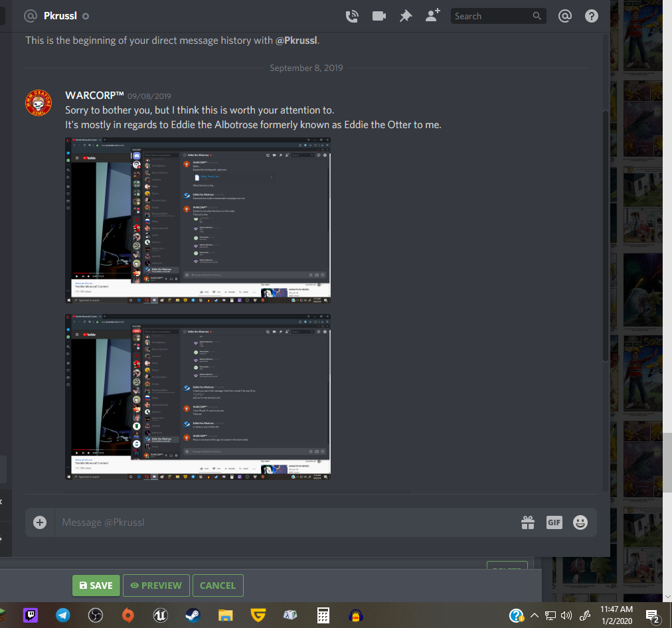Click the WARCORP™ username
The height and width of the screenshot is (628, 672).
click(x=94, y=96)
